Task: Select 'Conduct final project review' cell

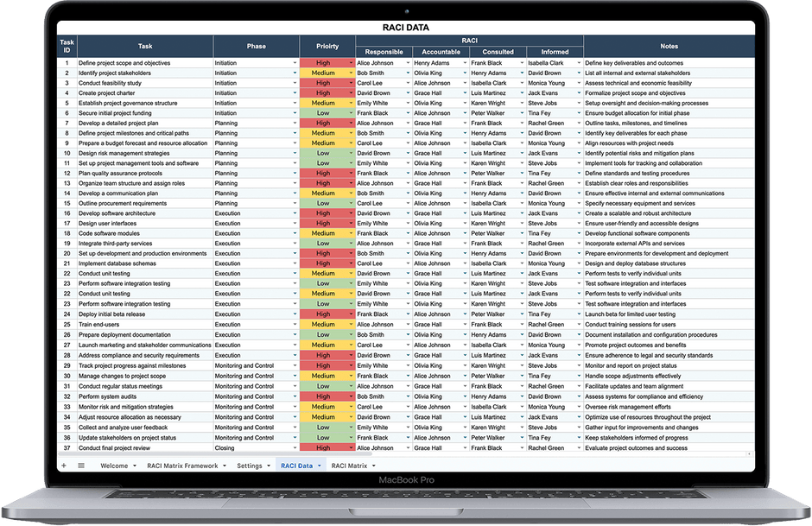Action: [145, 447]
